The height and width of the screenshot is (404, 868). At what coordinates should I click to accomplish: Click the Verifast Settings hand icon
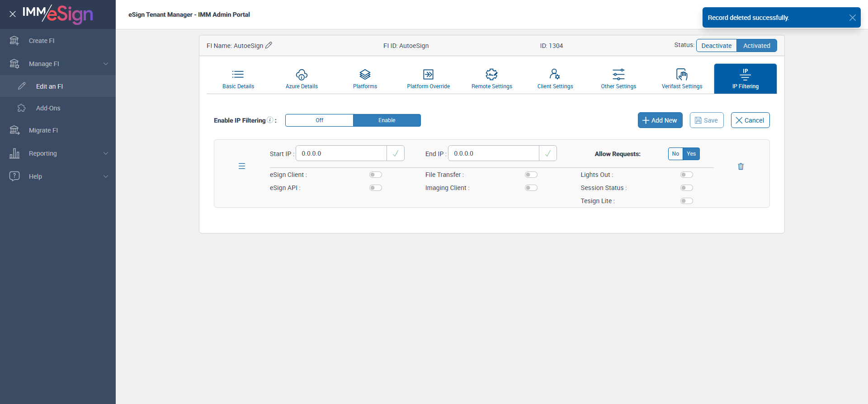click(682, 74)
